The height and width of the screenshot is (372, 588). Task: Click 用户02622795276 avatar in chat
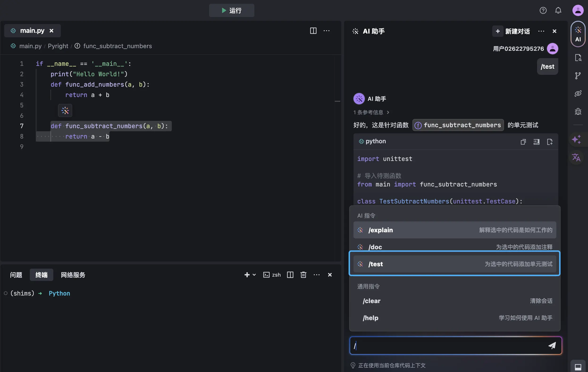click(552, 48)
